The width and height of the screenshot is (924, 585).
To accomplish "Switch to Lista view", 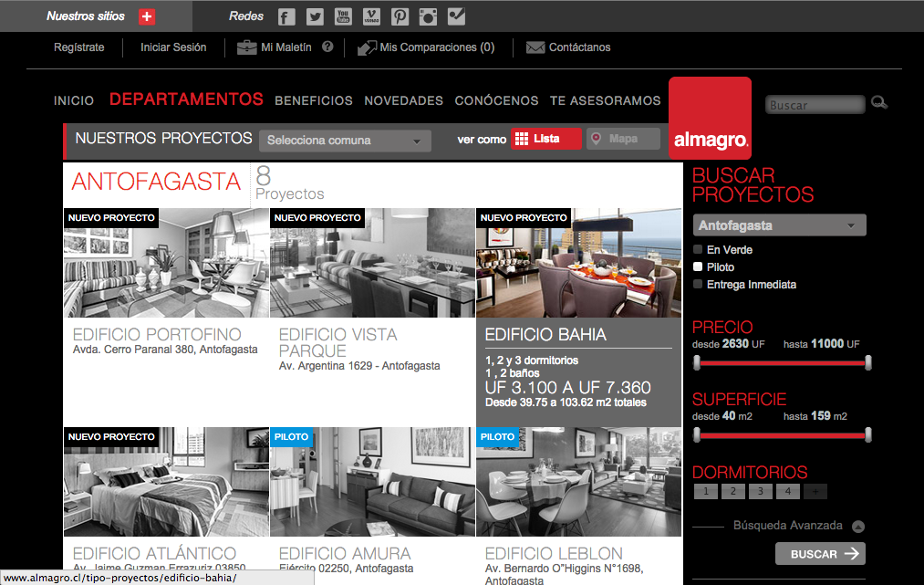I will click(546, 139).
